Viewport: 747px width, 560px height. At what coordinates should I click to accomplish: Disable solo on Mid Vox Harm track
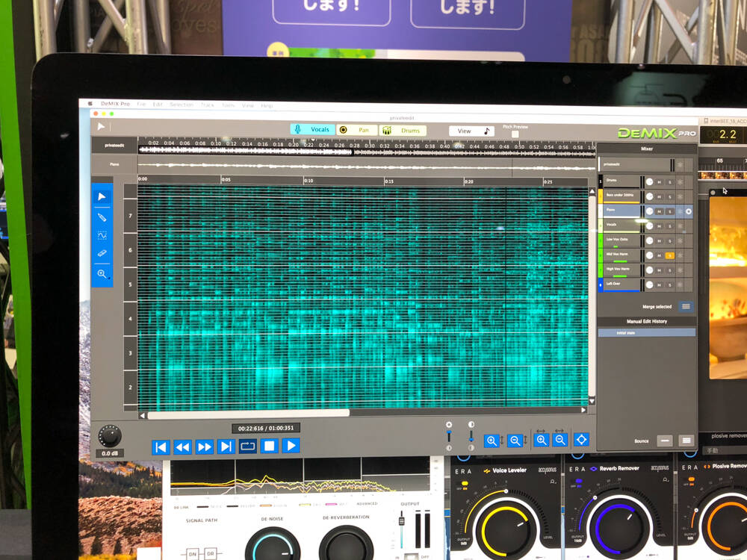[670, 255]
